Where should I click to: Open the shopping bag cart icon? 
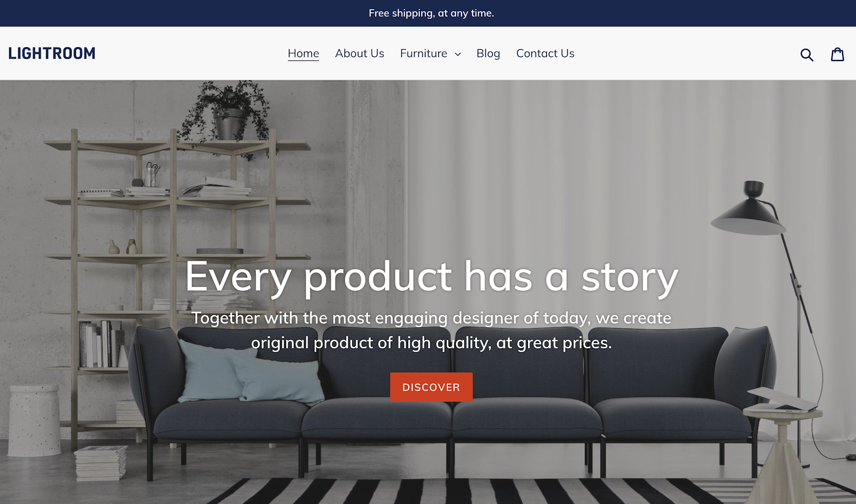coord(837,54)
